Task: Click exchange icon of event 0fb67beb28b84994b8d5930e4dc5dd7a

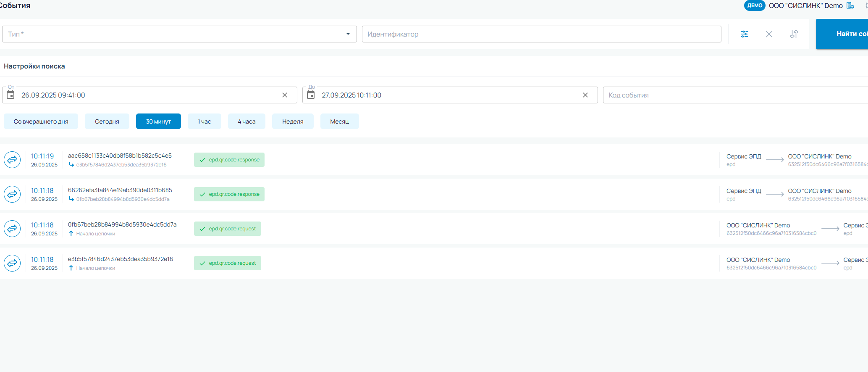Action: click(x=12, y=229)
